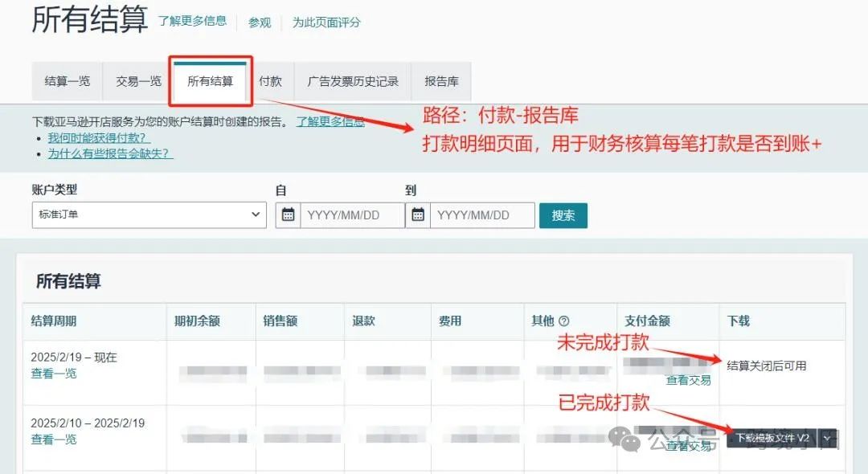Open 我何时能获得付款 help link
The image size is (868, 474).
pos(99,137)
